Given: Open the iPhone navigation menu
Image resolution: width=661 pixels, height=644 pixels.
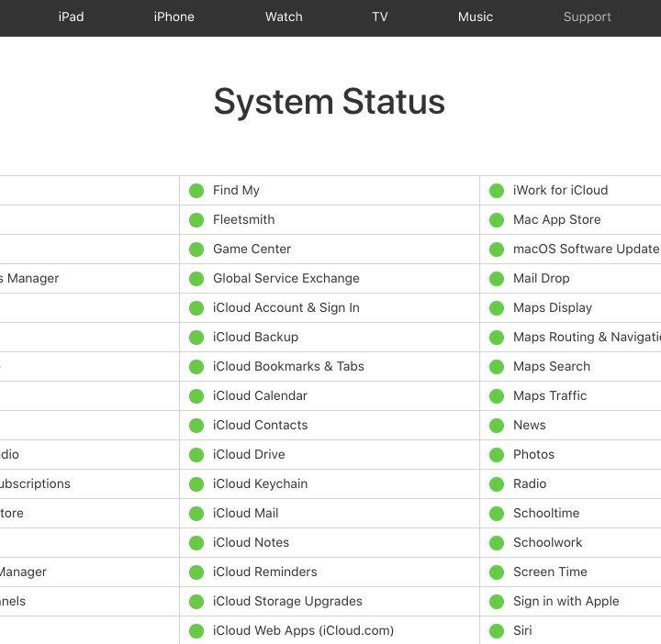Looking at the screenshot, I should (x=174, y=17).
